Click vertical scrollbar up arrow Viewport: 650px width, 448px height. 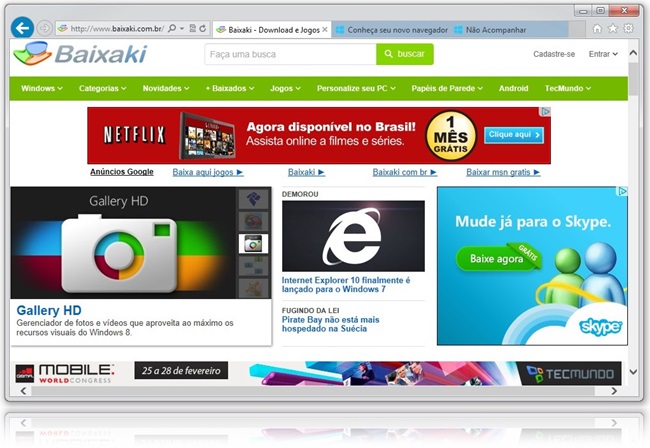[x=633, y=53]
